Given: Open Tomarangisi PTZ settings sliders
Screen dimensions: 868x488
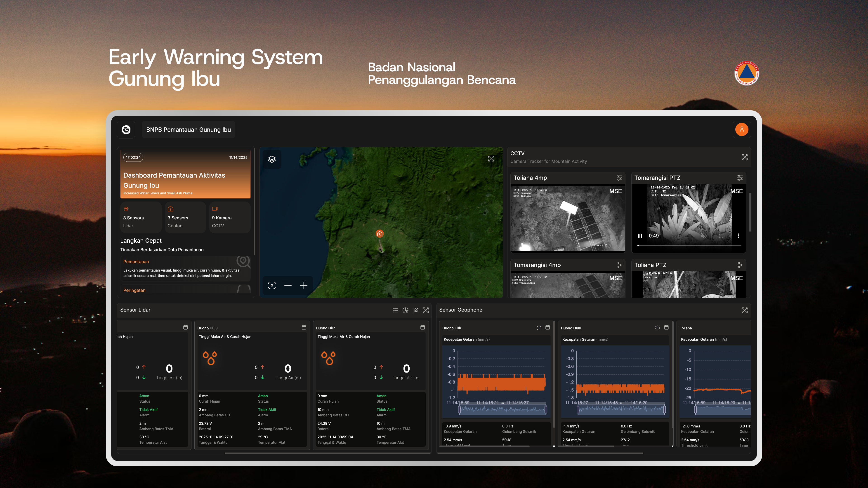Looking at the screenshot, I should (x=740, y=178).
